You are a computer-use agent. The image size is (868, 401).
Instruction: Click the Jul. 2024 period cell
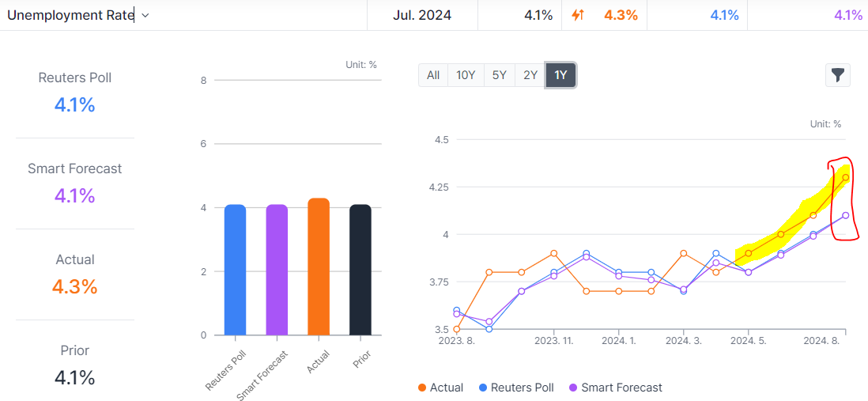click(x=422, y=15)
